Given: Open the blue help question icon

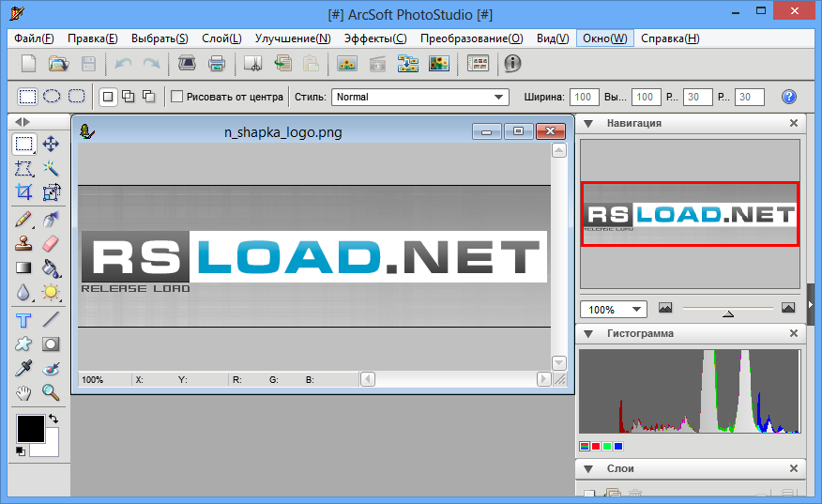Looking at the screenshot, I should (x=788, y=97).
